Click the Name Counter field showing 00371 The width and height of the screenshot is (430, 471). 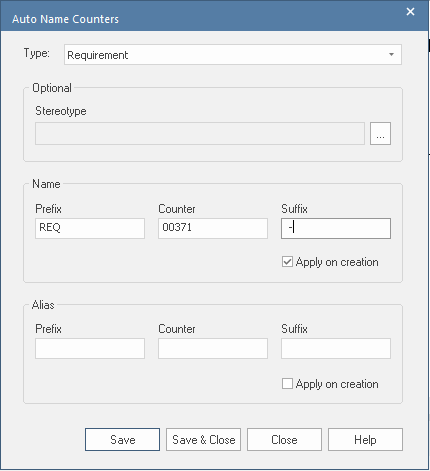point(213,228)
